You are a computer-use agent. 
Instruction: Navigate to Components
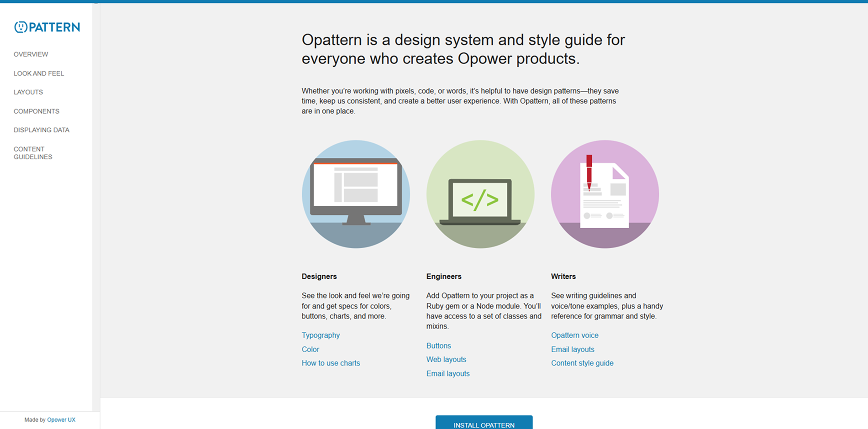[37, 111]
